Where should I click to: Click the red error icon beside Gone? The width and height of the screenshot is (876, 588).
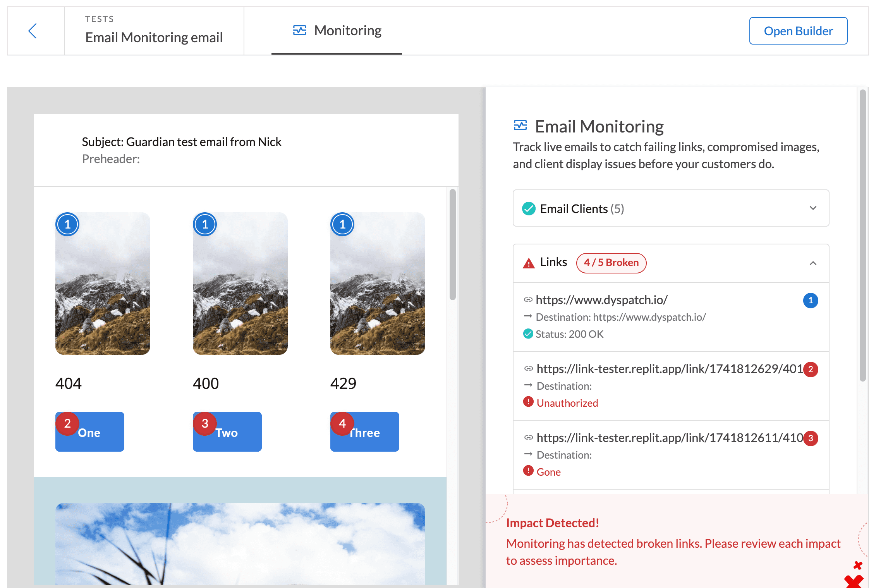tap(528, 471)
